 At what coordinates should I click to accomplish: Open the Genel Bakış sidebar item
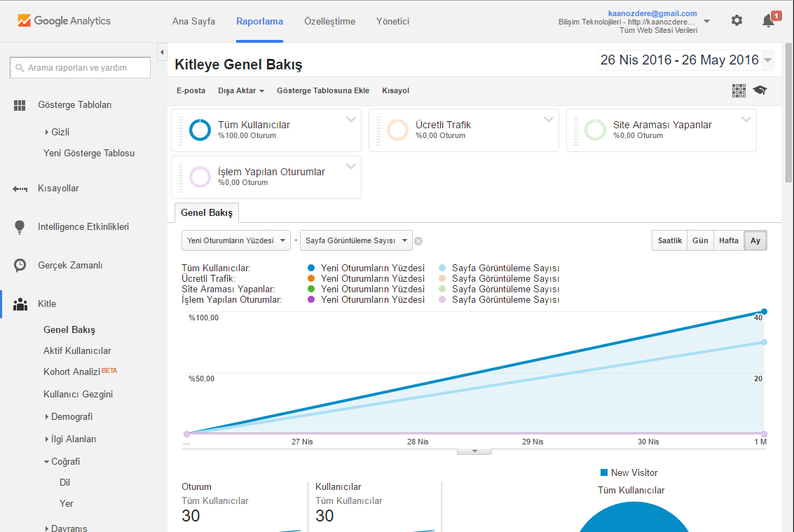click(69, 330)
